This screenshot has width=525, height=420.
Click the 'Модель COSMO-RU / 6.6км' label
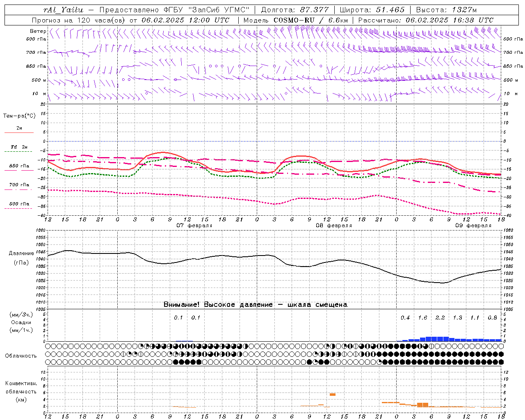pyautogui.click(x=296, y=20)
